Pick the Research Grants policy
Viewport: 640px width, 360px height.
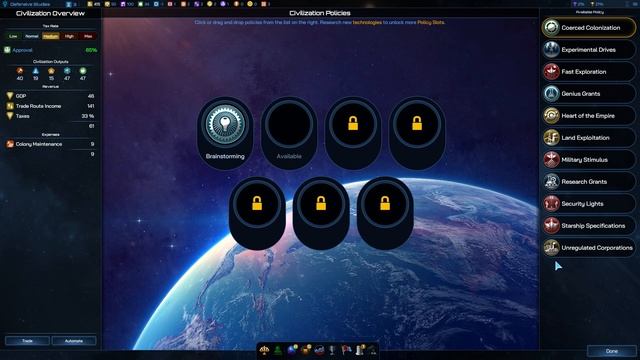pos(589,182)
